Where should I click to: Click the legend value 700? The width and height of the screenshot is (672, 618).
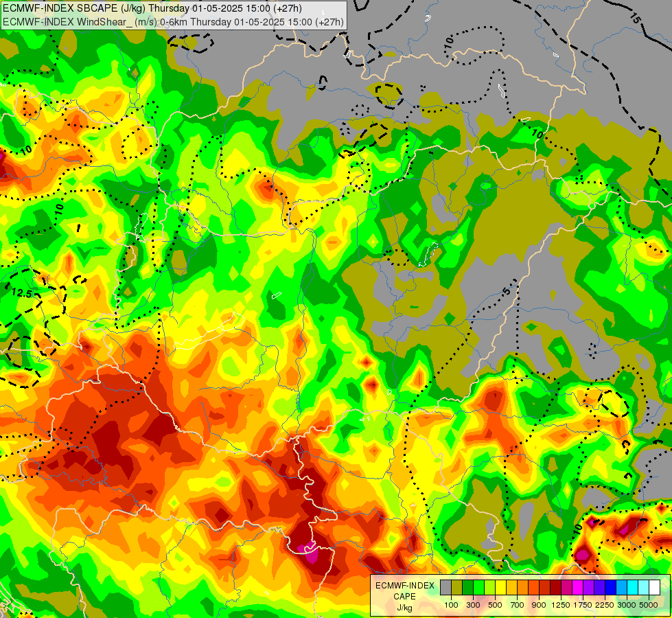pos(517,605)
